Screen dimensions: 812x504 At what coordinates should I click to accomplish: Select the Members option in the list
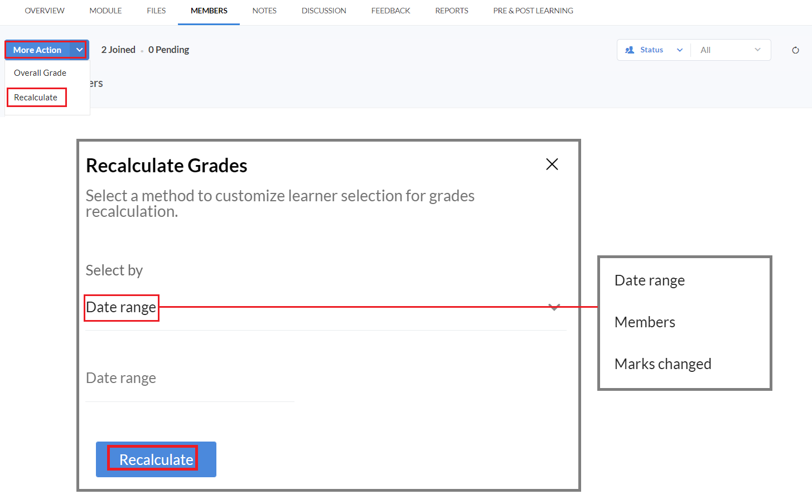[645, 322]
